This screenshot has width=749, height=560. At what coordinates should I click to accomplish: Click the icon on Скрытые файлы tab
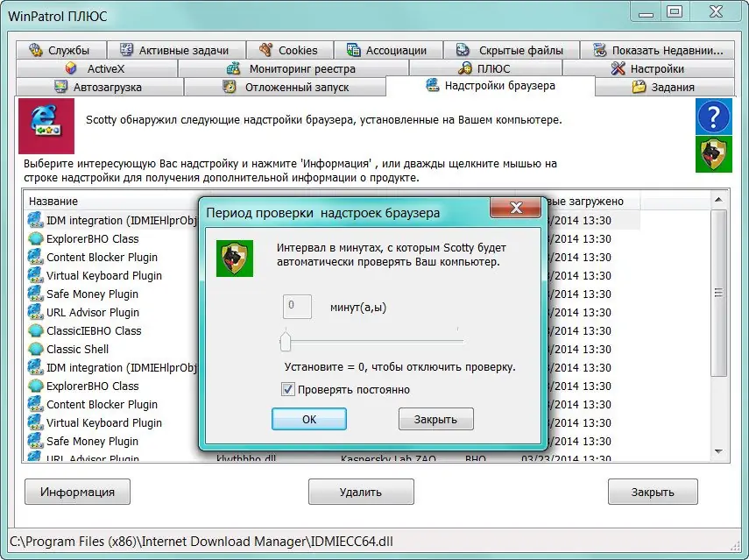coord(463,50)
